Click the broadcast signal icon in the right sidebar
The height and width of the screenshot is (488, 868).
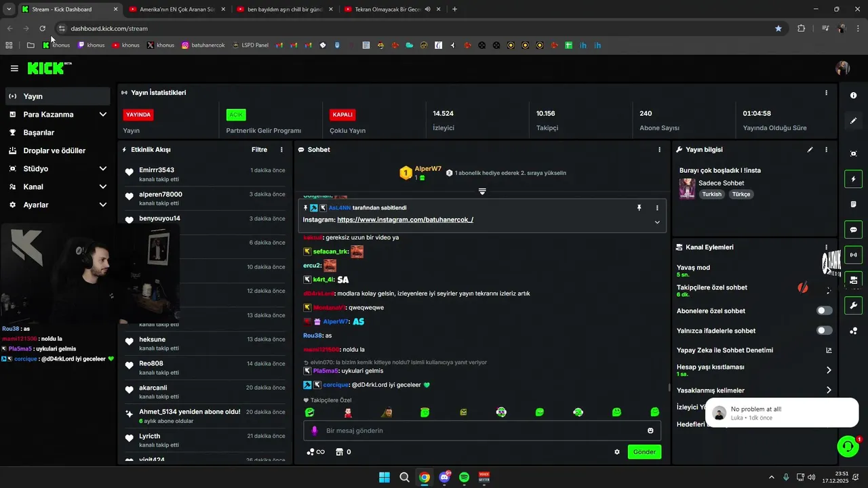coord(853,255)
